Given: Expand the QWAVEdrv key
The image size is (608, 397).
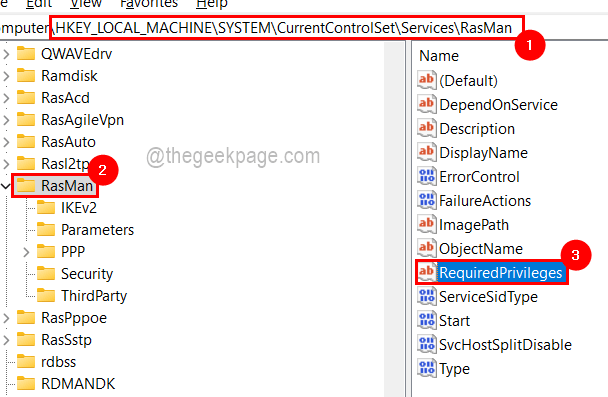Looking at the screenshot, I should (6, 54).
